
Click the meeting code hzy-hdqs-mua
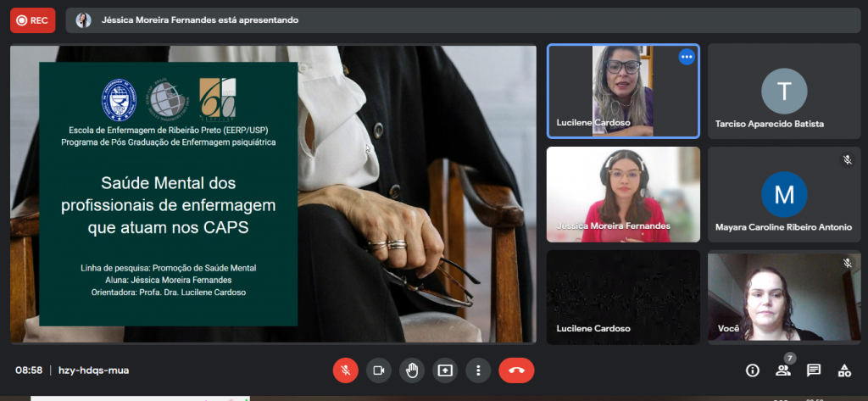coord(93,370)
